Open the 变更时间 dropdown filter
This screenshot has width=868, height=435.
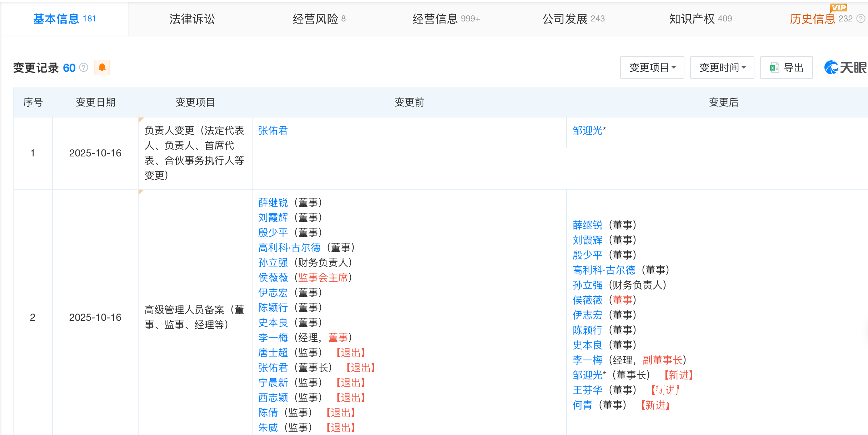[x=722, y=67]
